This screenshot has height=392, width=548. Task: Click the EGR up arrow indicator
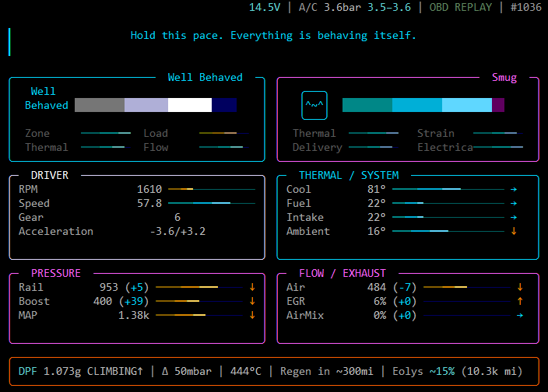point(520,301)
